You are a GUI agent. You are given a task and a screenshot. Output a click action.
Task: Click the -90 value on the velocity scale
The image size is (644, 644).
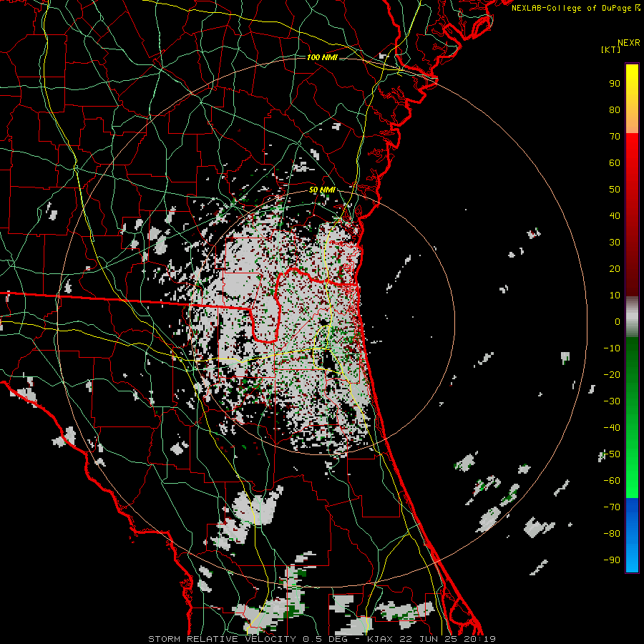coord(612,560)
